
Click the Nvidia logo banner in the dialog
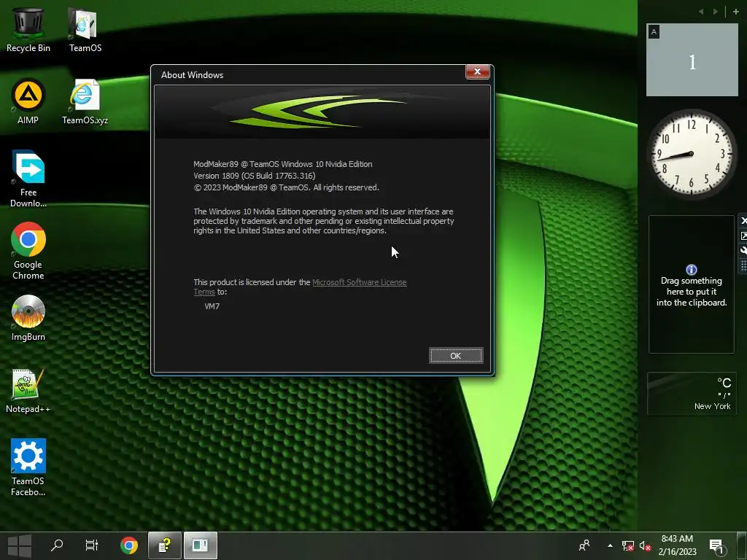[x=322, y=112]
